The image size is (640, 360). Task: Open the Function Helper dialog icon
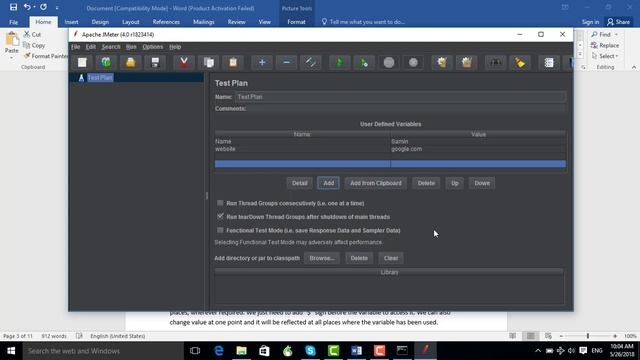(549, 62)
